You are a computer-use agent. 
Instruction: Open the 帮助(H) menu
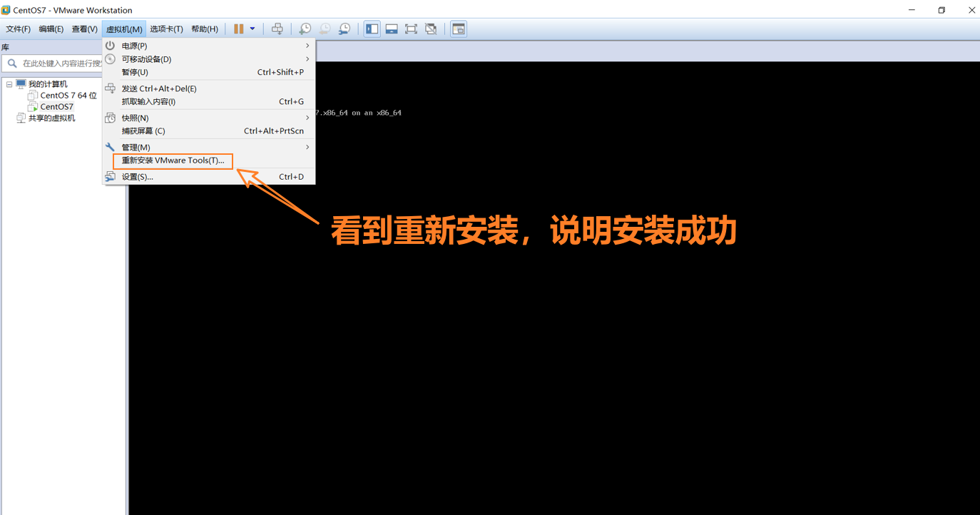[x=205, y=29]
